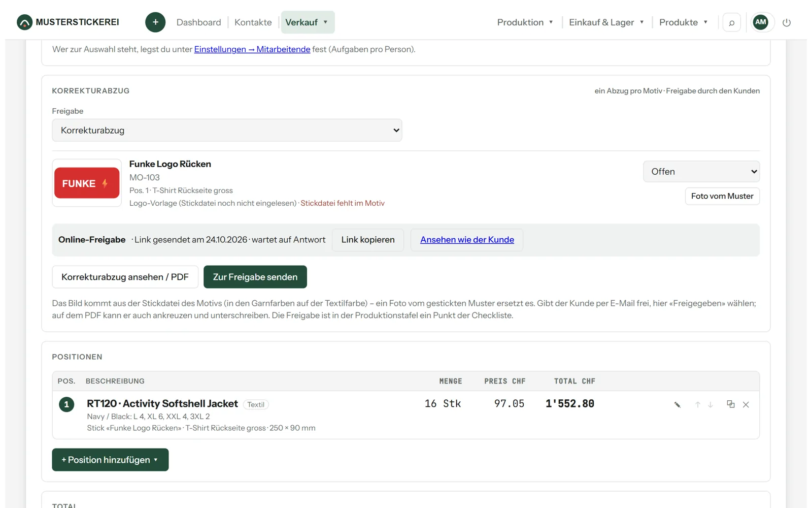The width and height of the screenshot is (812, 508).
Task: Click the Funke Logo Rücken title
Action: pos(170,164)
